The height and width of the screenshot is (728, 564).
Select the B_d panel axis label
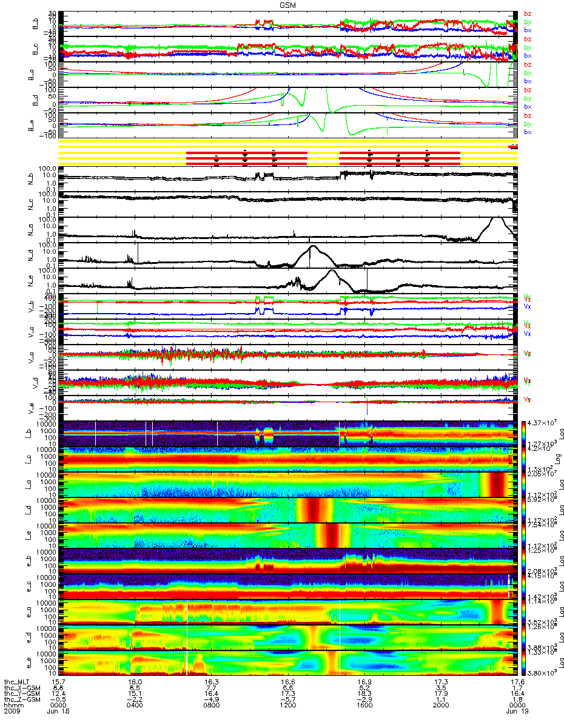pyautogui.click(x=36, y=100)
